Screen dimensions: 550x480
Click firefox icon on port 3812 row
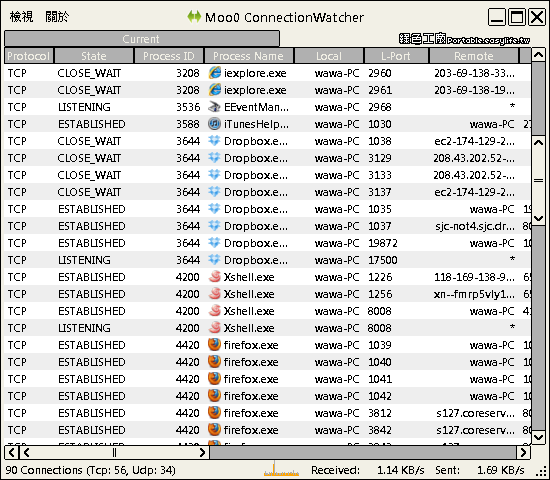pos(214,413)
